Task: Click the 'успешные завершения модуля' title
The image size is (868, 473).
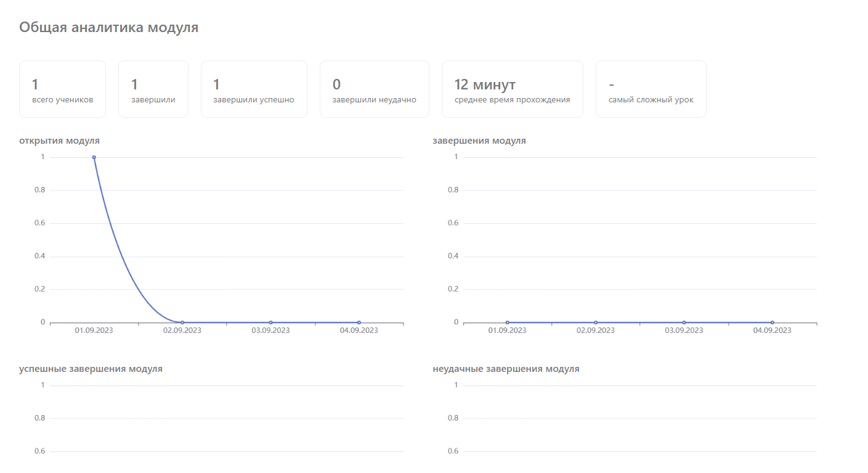Action: tap(91, 369)
